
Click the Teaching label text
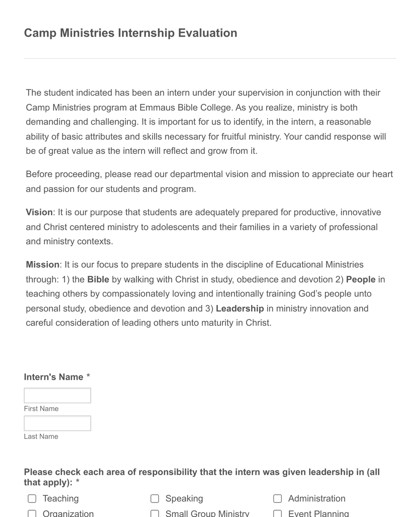[60, 498]
